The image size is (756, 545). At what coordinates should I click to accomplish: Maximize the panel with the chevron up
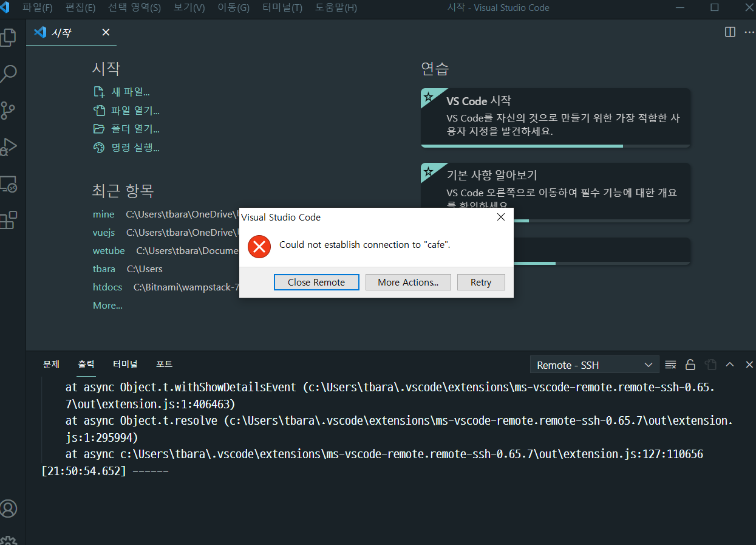click(730, 365)
